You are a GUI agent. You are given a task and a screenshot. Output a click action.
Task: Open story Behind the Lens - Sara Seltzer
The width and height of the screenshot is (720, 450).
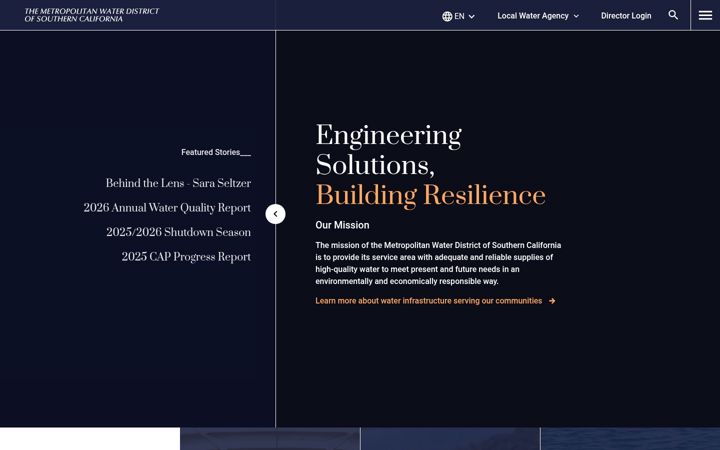[178, 183]
